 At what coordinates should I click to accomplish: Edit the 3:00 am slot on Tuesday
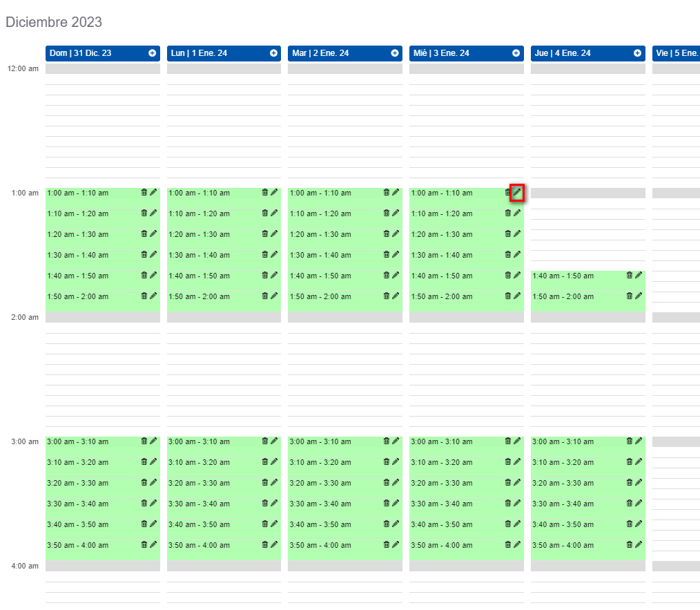396,441
